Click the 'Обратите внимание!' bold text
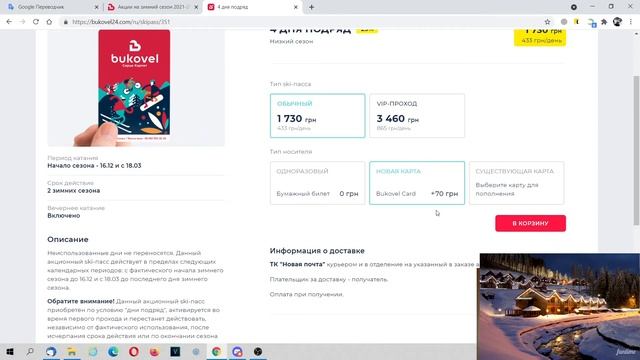Viewport: 640px width, 360px height. [x=80, y=301]
